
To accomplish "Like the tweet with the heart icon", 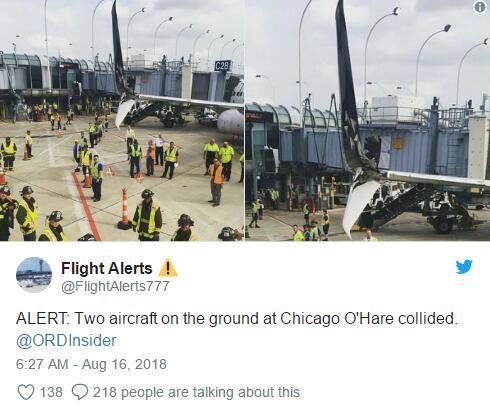I will coord(26,392).
